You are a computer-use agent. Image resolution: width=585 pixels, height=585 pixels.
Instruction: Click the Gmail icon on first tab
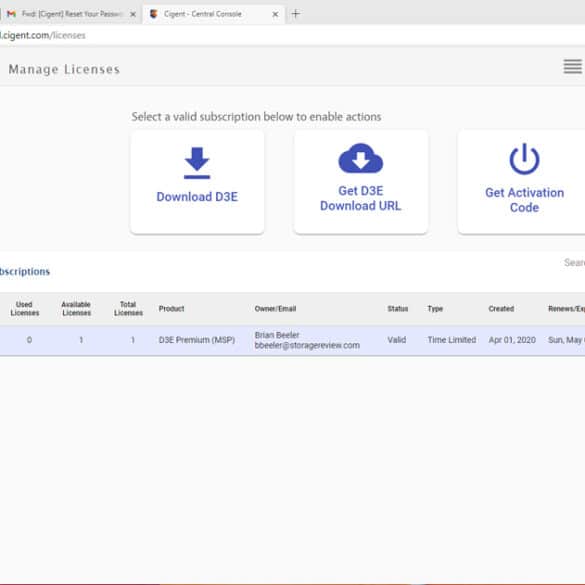(12, 14)
